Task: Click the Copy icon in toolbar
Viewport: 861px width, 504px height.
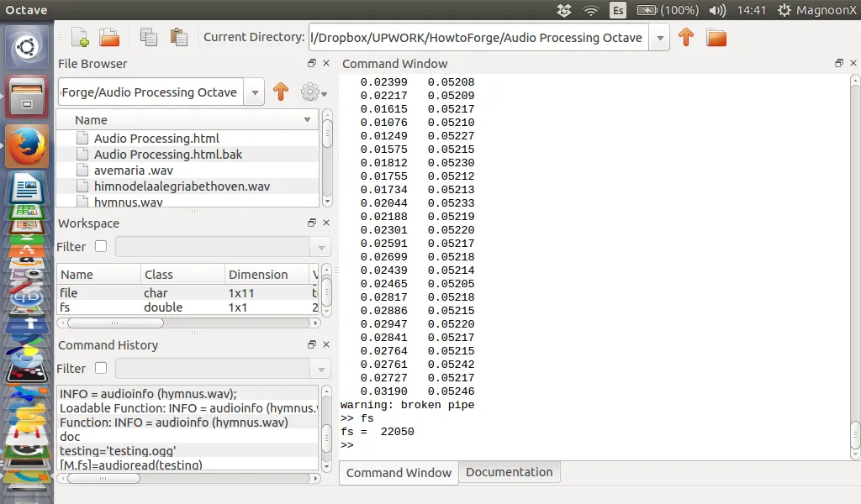Action: click(x=149, y=37)
